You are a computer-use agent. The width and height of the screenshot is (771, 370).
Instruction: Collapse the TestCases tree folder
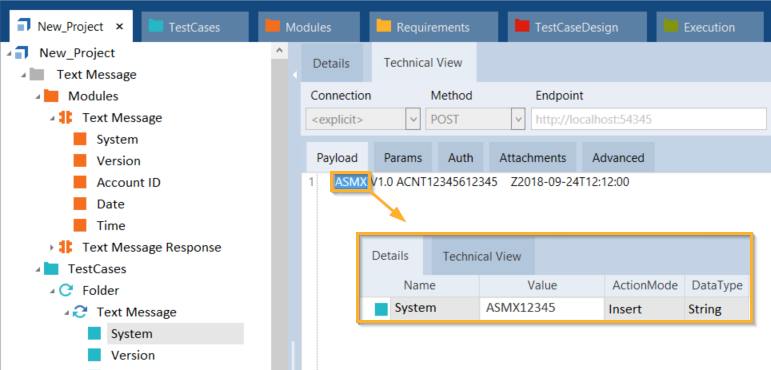coord(37,269)
